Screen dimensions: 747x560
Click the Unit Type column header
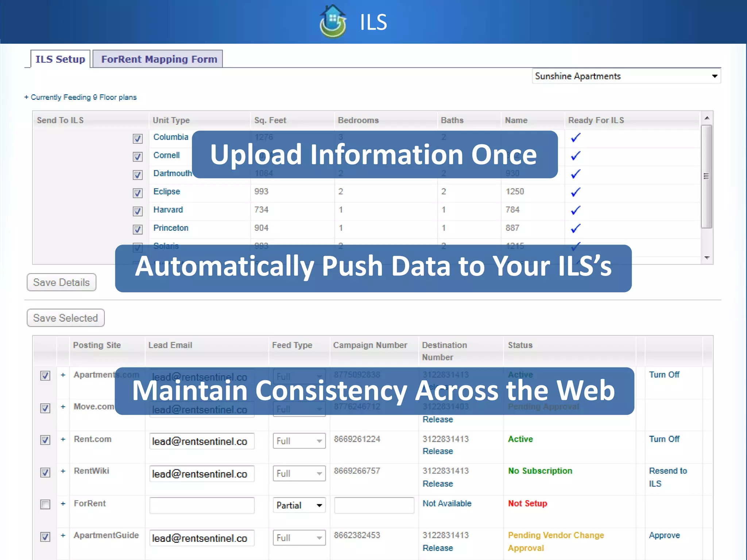171,120
